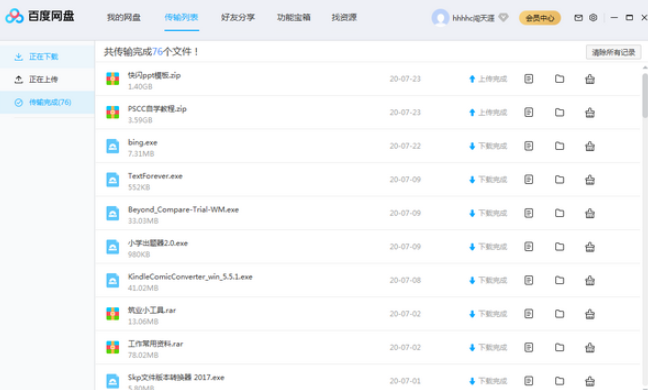Click the archive icon of 快闪ppt模板.zip
The width and height of the screenshot is (648, 390).
click(112, 78)
